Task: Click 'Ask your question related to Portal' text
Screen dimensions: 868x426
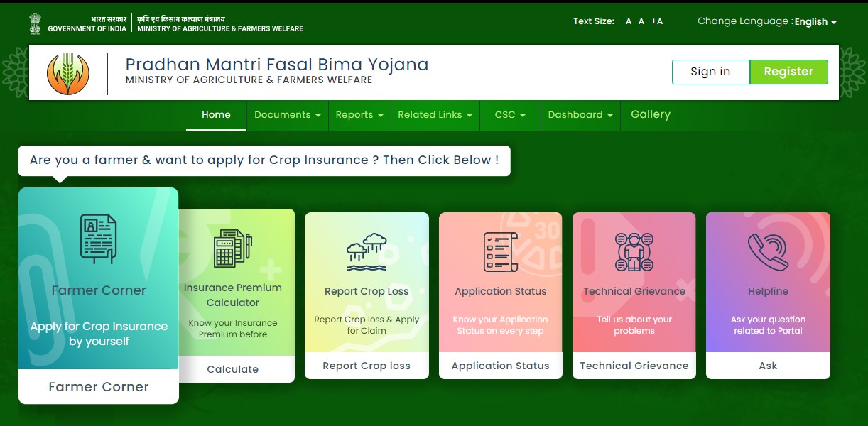Action: coord(768,325)
